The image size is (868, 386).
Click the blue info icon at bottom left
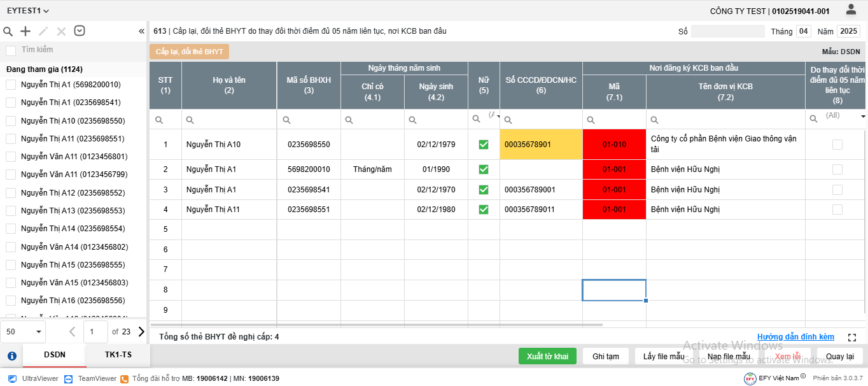(11, 356)
